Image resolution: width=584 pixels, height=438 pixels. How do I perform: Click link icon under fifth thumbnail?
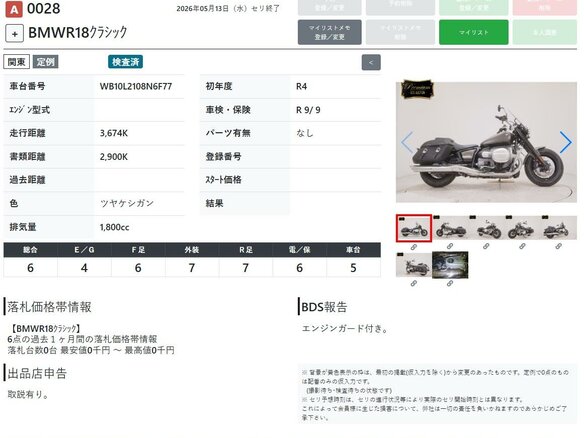pyautogui.click(x=558, y=246)
